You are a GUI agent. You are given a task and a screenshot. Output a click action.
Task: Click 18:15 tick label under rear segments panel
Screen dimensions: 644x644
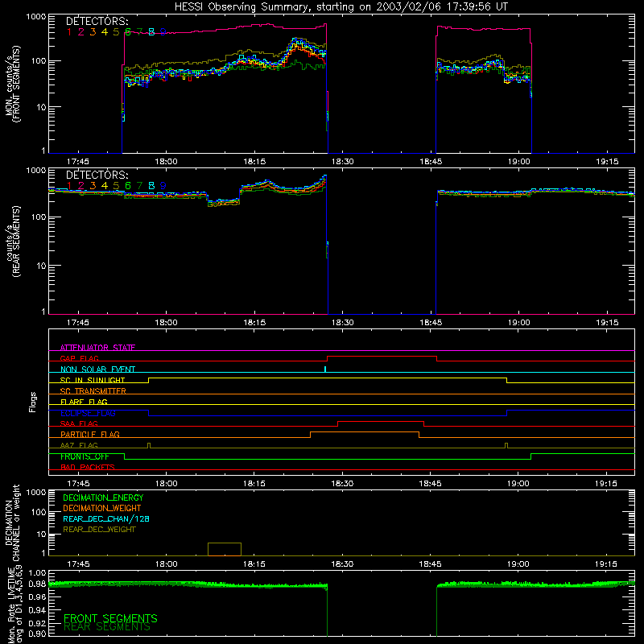pyautogui.click(x=254, y=323)
